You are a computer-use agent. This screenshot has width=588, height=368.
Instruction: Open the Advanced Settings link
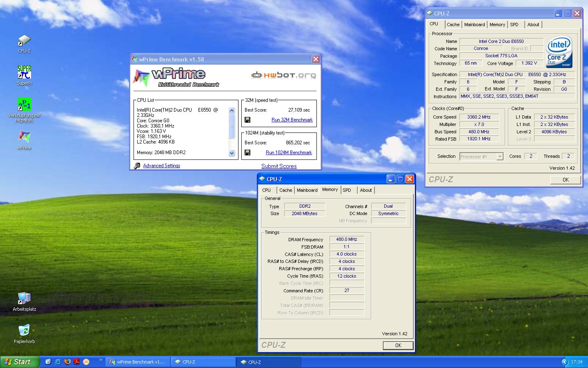[x=162, y=166]
